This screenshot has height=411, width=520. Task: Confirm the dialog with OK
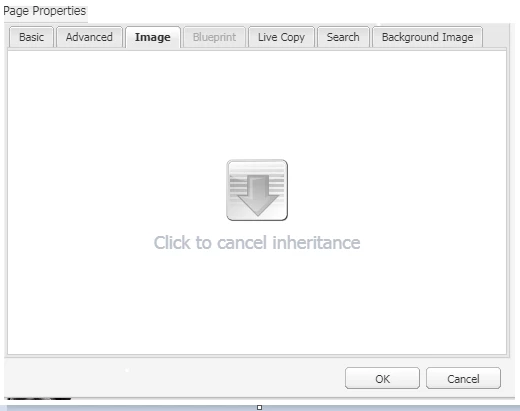(x=382, y=378)
